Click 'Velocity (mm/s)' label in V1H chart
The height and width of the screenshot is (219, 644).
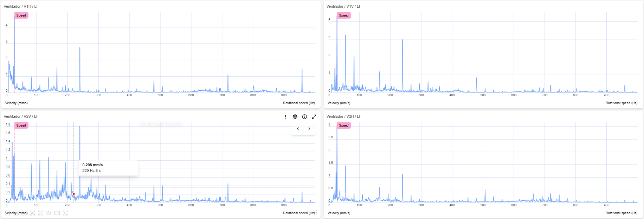[16, 103]
